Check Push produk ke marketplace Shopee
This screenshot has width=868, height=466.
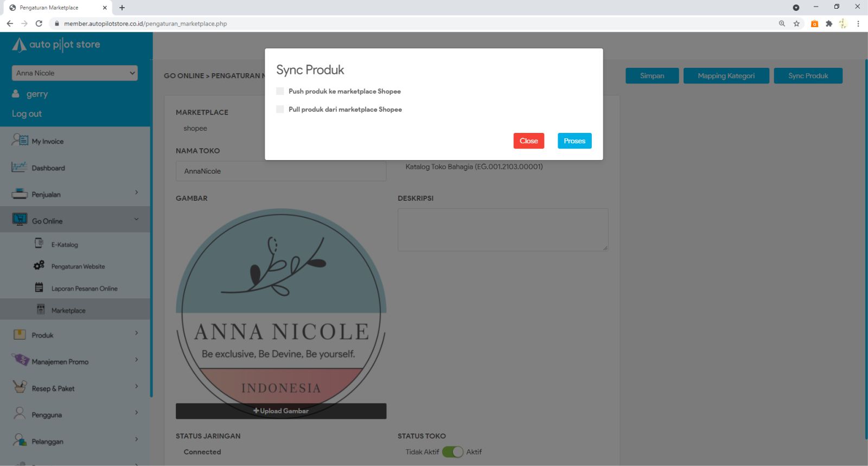(x=280, y=91)
